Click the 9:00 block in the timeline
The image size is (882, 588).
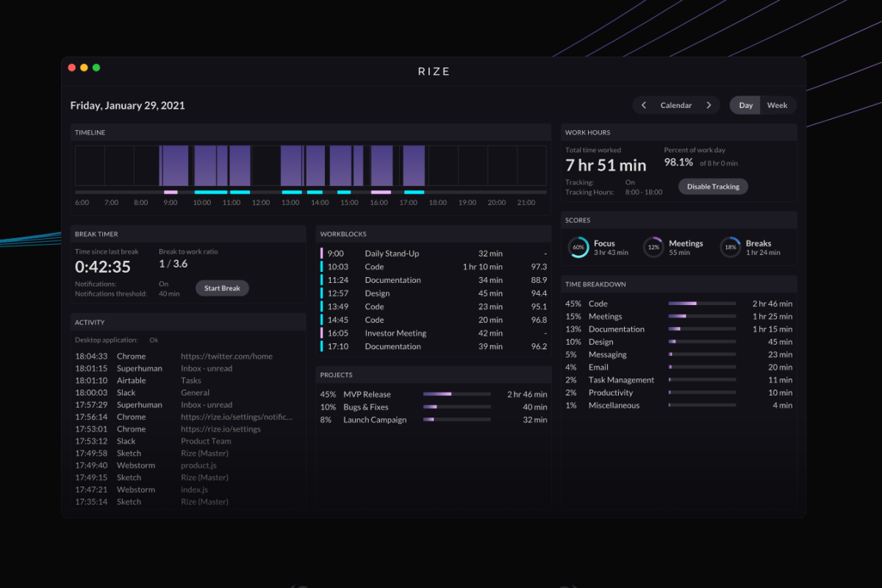[175, 165]
